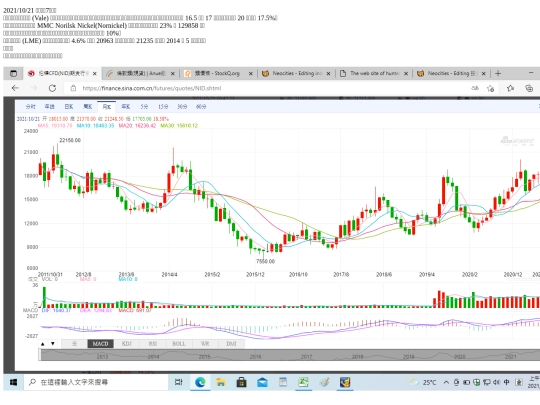The width and height of the screenshot is (540, 405).
Task: Open File Explorer from the taskbar
Action: 220,382
